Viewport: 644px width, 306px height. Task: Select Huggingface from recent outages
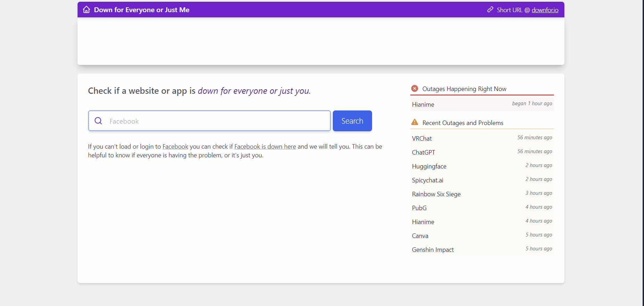tap(429, 166)
